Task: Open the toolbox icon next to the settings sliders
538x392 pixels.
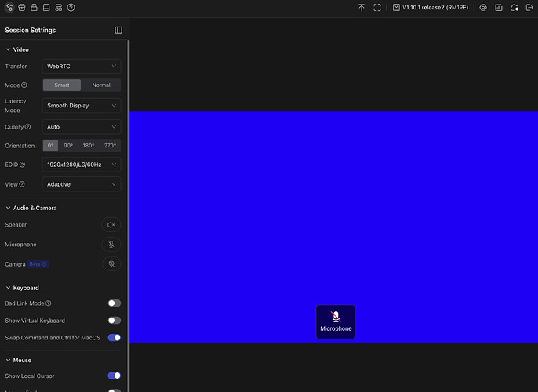Action: click(22, 8)
